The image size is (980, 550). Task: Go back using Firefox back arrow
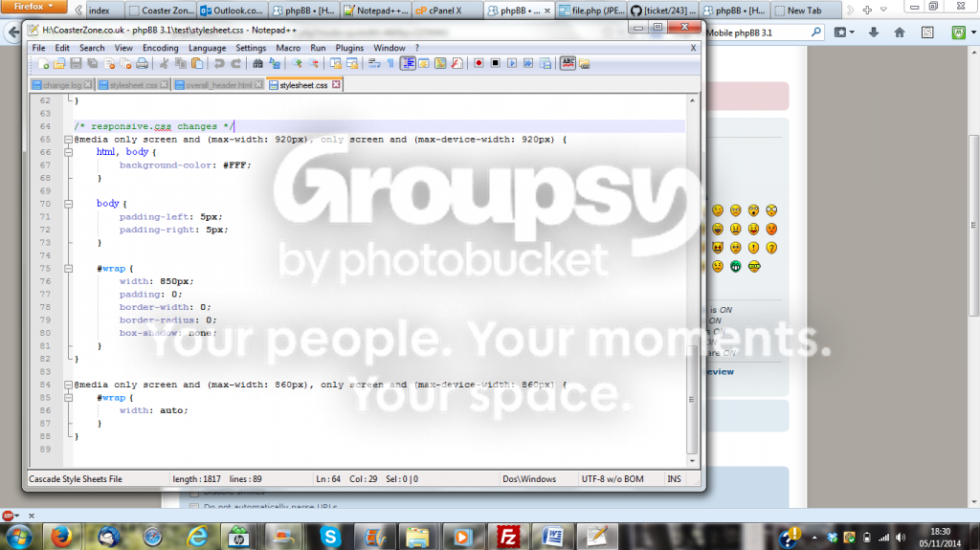point(12,33)
